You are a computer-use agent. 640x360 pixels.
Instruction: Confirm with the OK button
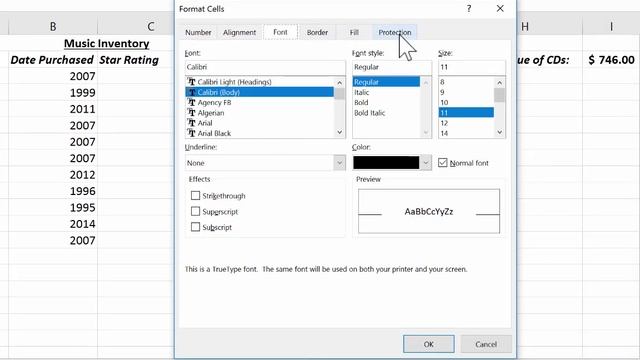tap(429, 344)
